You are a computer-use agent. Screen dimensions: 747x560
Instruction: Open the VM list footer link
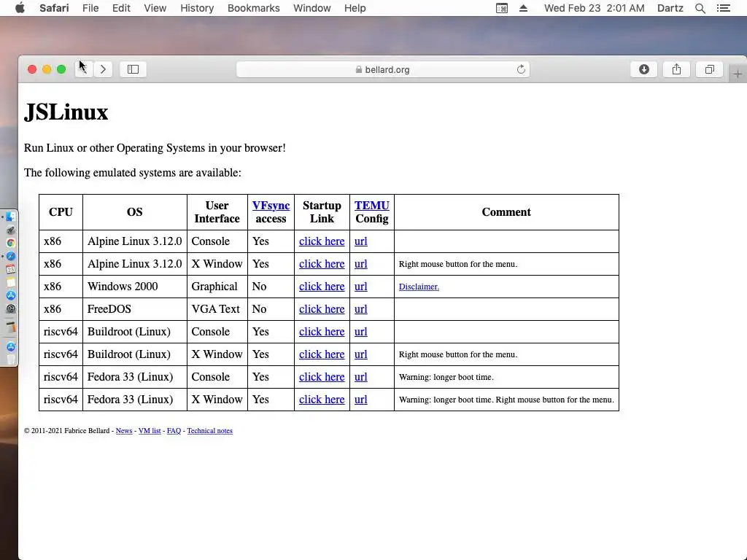coord(150,430)
